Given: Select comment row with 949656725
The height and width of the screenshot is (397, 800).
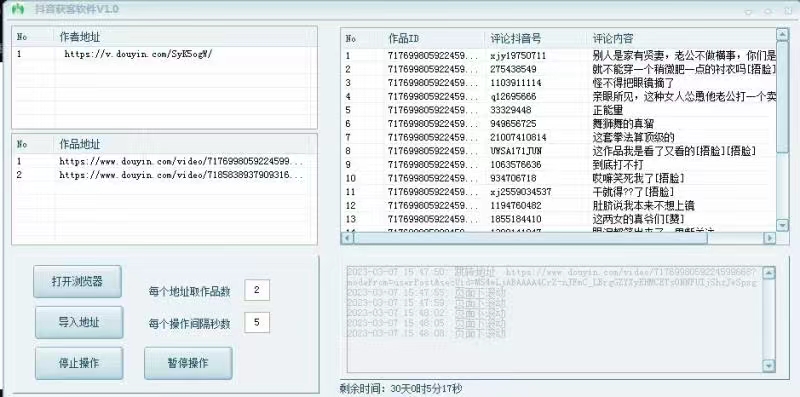Looking at the screenshot, I should [x=559, y=124].
